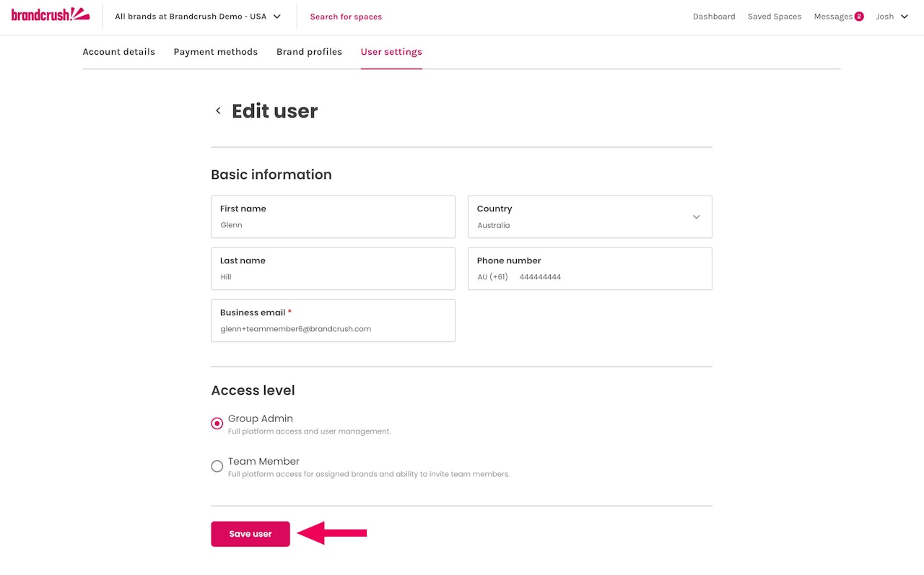Go to the Dashboard link
Image resolution: width=924 pixels, height=575 pixels.
714,17
